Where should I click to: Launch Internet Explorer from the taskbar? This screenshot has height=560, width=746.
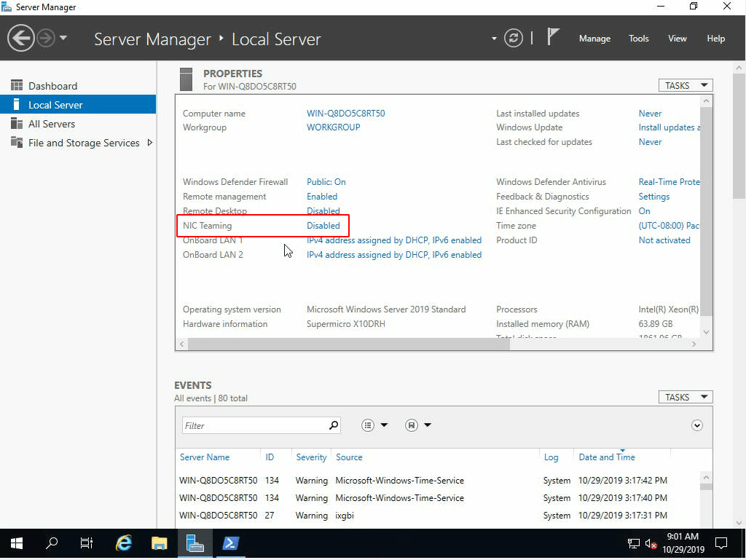tap(124, 543)
